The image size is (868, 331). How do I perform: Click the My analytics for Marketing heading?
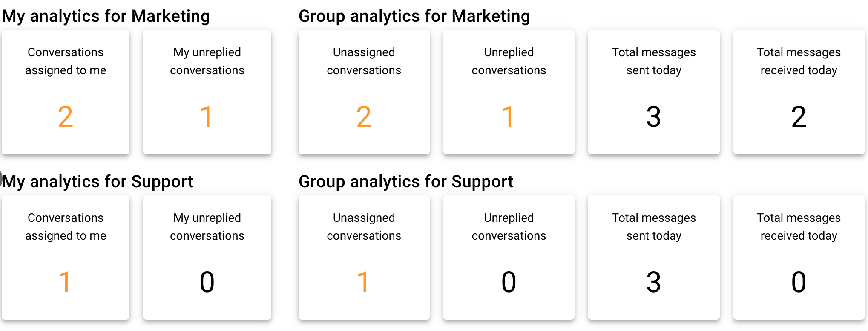click(x=106, y=16)
